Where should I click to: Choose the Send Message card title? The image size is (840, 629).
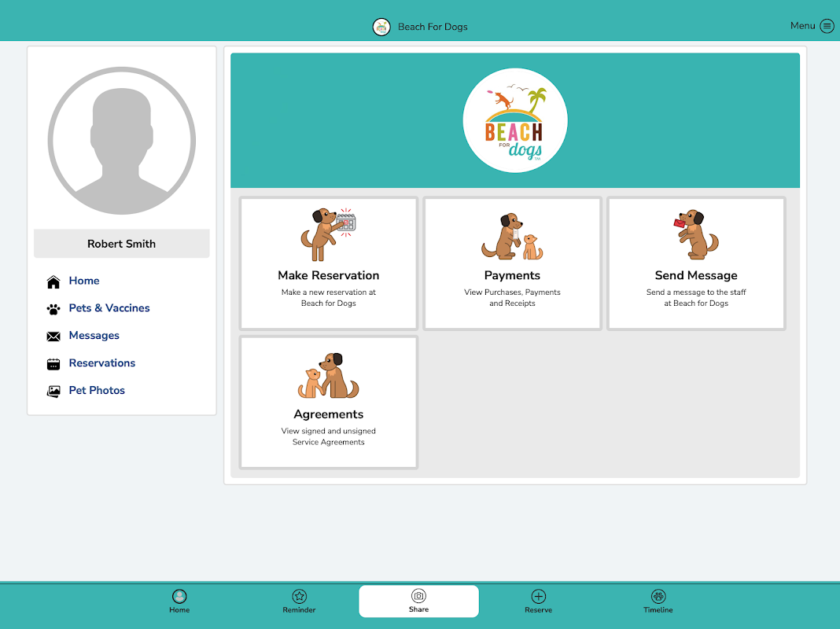pyautogui.click(x=696, y=275)
